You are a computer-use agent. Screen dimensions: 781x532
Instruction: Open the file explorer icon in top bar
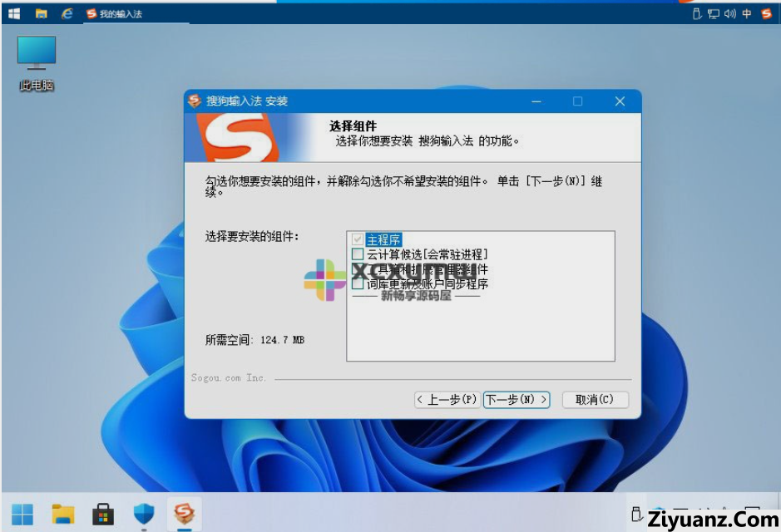click(x=41, y=13)
